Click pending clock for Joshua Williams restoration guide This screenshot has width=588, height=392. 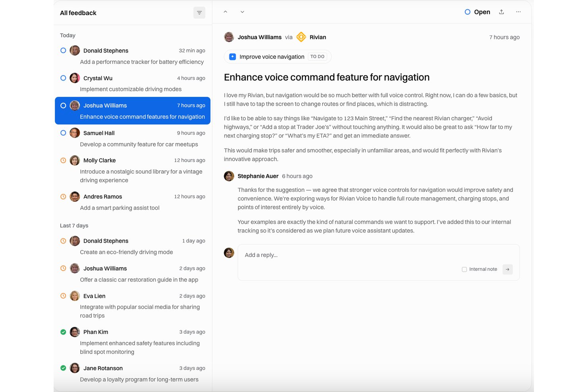63,268
